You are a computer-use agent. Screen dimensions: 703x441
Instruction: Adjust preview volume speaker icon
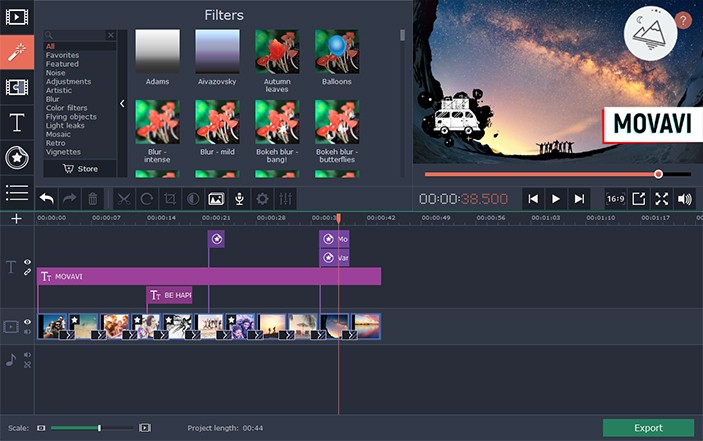pyautogui.click(x=685, y=199)
